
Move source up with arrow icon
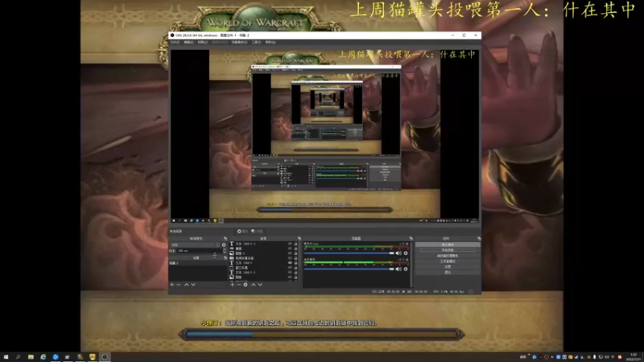pos(254,285)
